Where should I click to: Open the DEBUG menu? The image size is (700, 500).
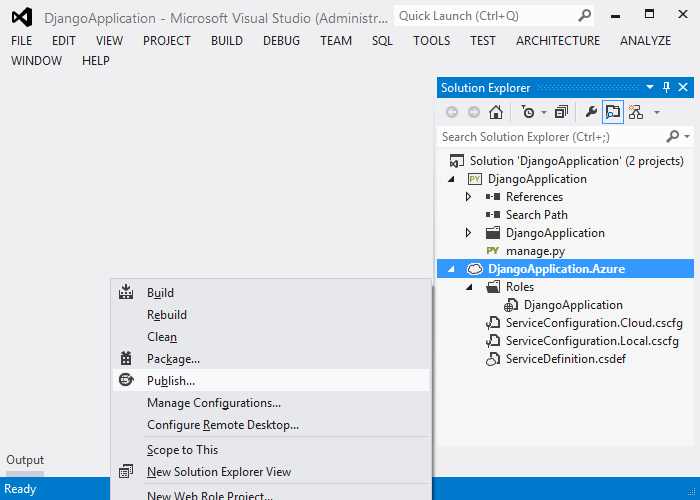281,41
